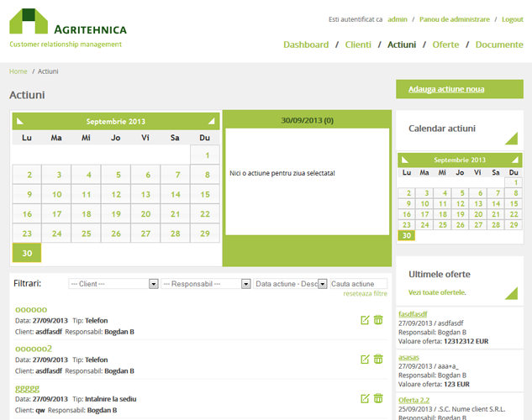The image size is (532, 420).
Task: Open the oooooo action title
Action: pyautogui.click(x=31, y=309)
